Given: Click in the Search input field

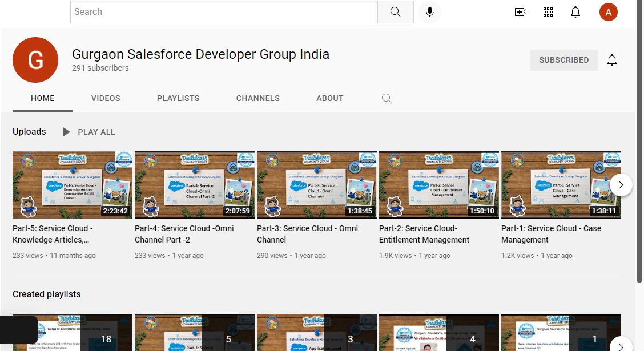Looking at the screenshot, I should 224,12.
